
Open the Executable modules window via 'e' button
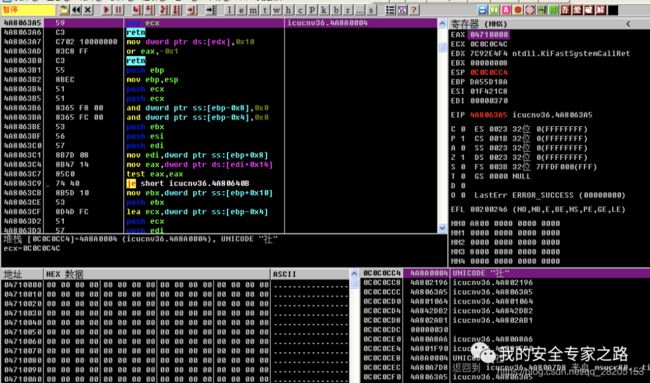click(x=242, y=10)
